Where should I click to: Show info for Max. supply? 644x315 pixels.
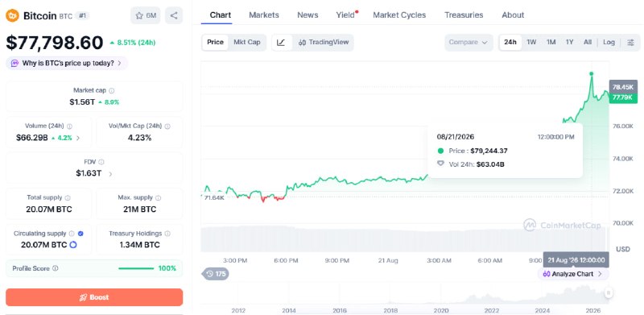(158, 198)
